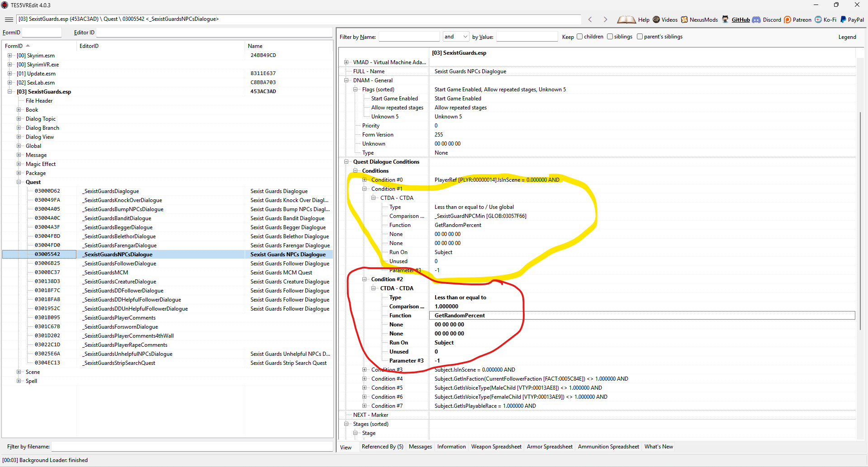Sort by the FormID column header
Viewport: 868px width, 467px height.
tap(39, 46)
